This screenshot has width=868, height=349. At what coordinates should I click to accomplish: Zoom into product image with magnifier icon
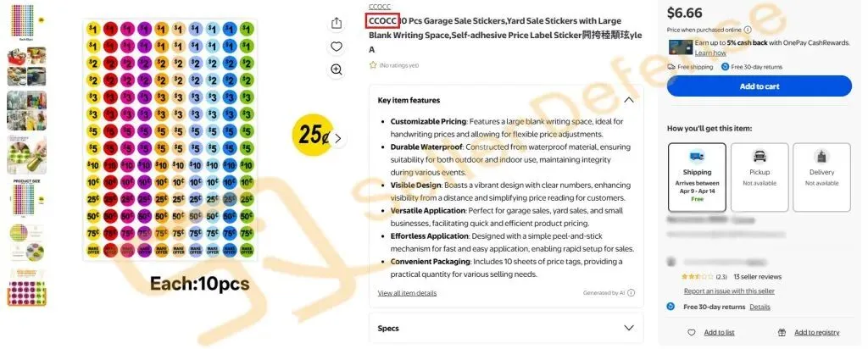337,69
